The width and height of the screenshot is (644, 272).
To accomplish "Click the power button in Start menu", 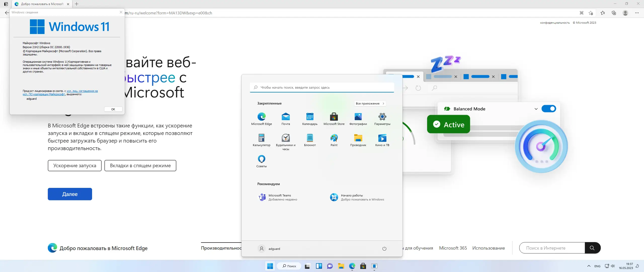I will pos(384,249).
